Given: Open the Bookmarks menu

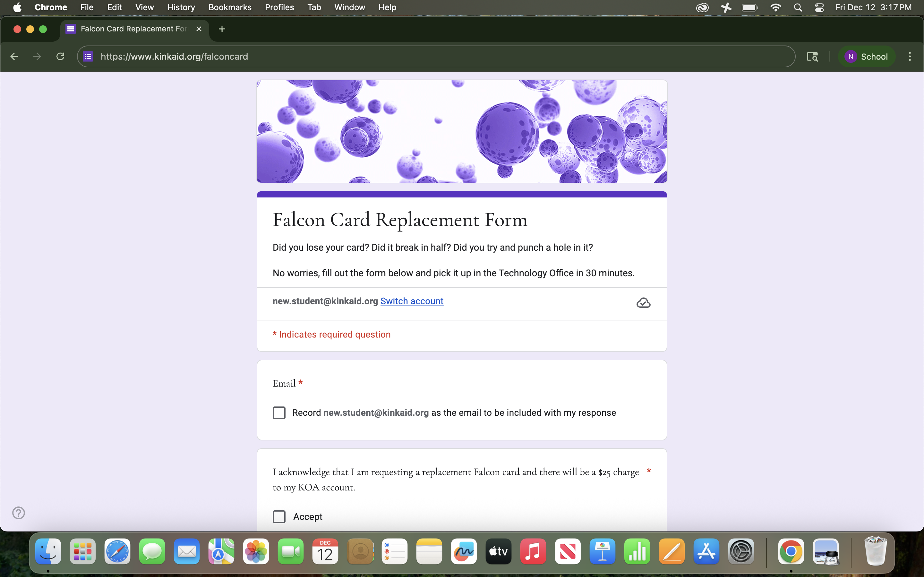Looking at the screenshot, I should (x=229, y=8).
